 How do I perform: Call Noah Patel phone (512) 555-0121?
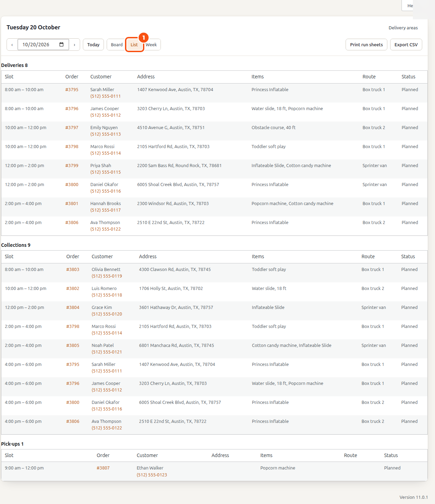107,352
